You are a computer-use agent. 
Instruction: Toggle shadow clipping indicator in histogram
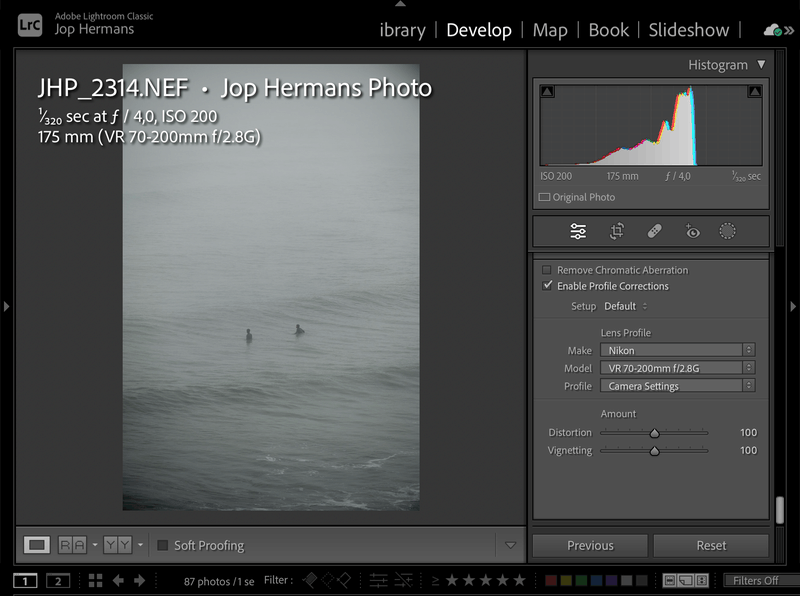pos(547,92)
